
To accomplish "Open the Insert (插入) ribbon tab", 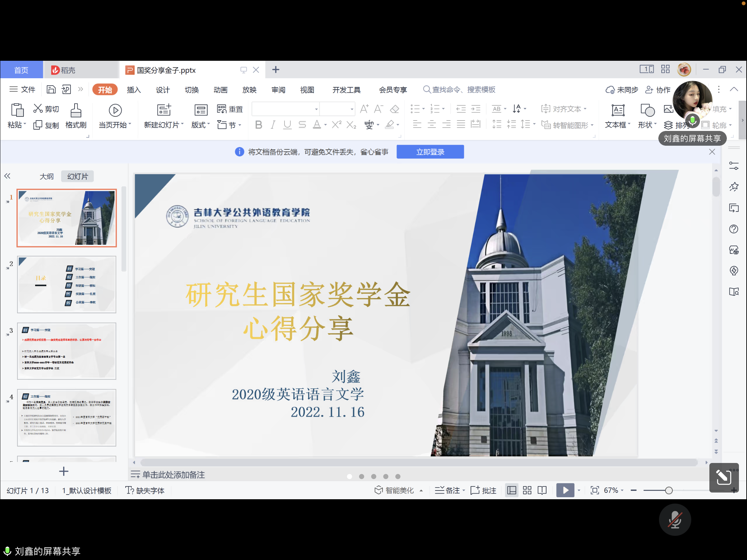I will tap(134, 90).
